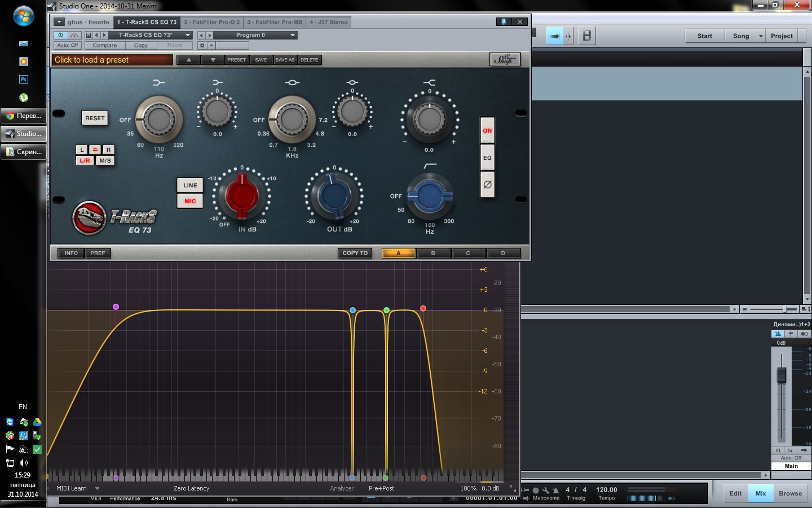Click the system volume tray icon

(24, 463)
